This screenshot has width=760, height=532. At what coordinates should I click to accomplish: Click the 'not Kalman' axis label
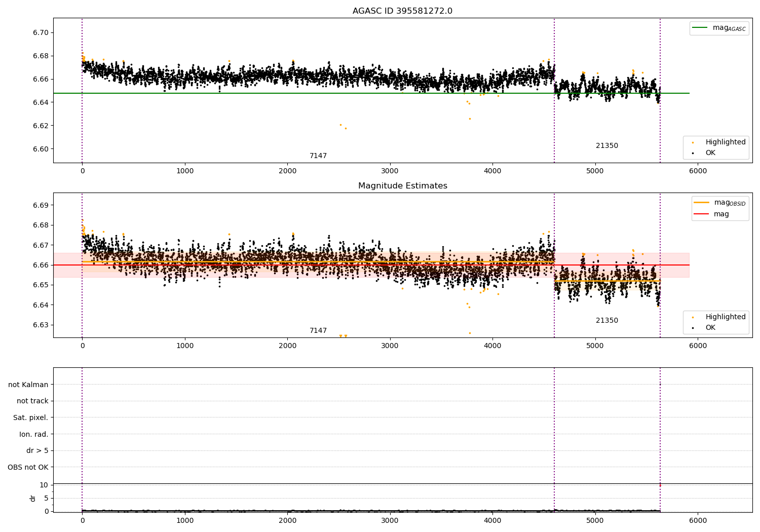pos(28,385)
